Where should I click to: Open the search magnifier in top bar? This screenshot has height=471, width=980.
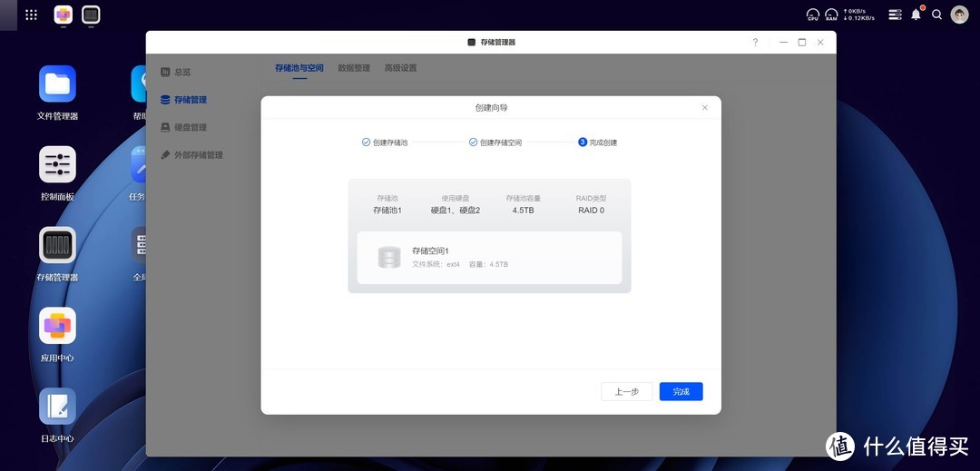tap(936, 15)
